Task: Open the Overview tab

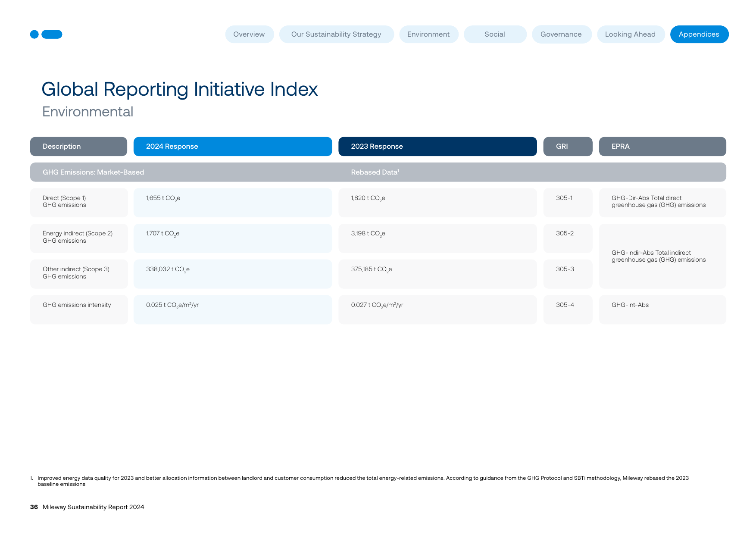Action: click(249, 34)
